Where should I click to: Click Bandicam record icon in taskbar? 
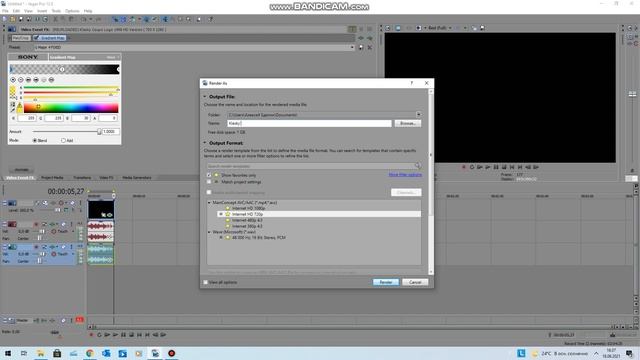pyautogui.click(x=171, y=353)
